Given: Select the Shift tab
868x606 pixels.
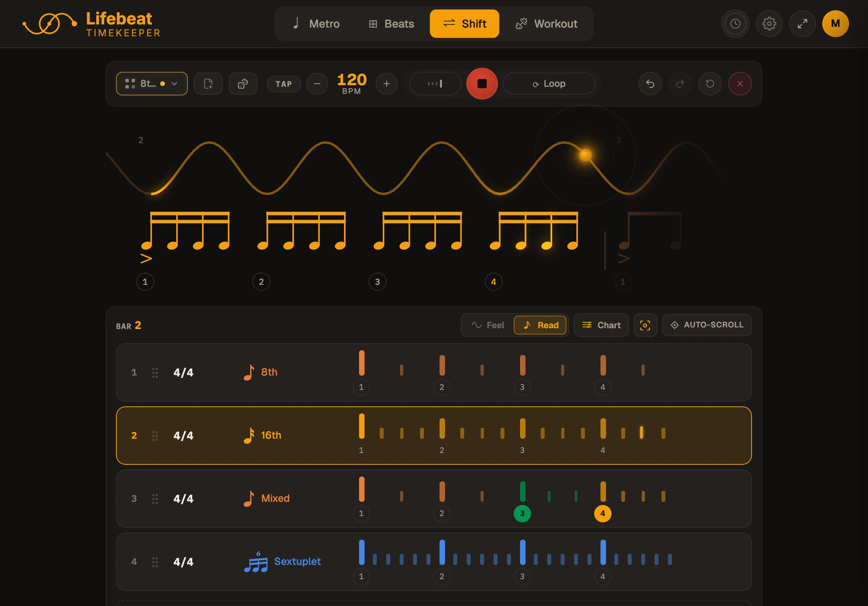Looking at the screenshot, I should coord(464,24).
